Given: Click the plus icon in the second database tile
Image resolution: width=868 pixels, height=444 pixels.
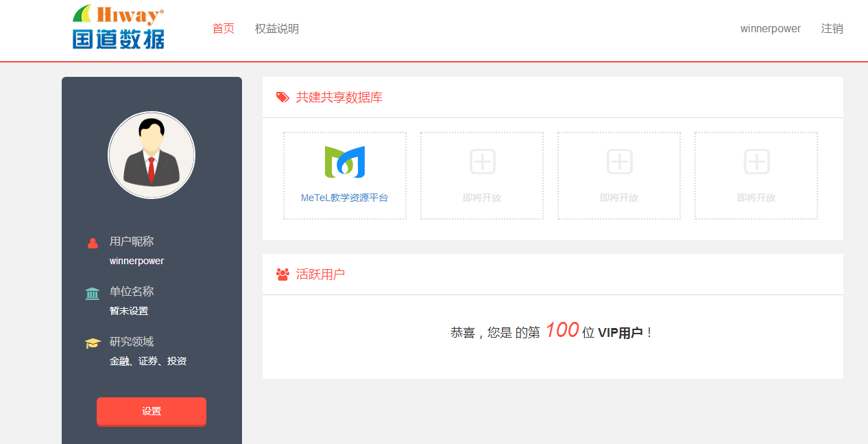Looking at the screenshot, I should click(482, 162).
